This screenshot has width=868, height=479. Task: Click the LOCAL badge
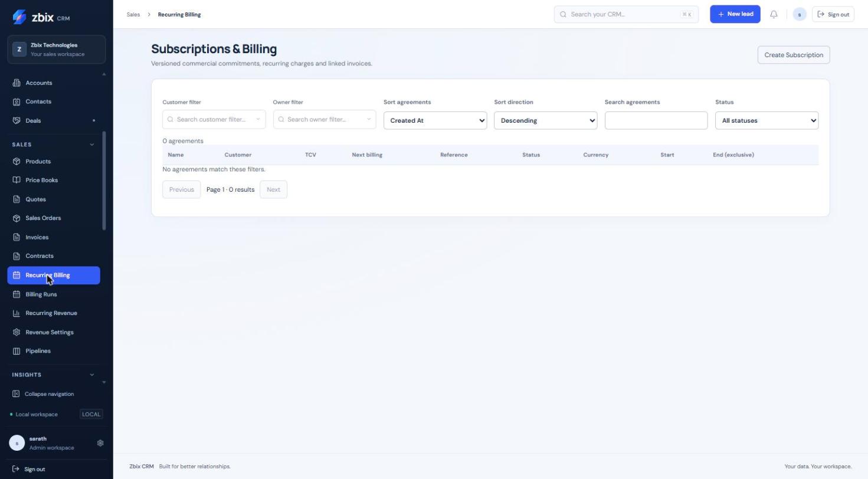pyautogui.click(x=91, y=414)
